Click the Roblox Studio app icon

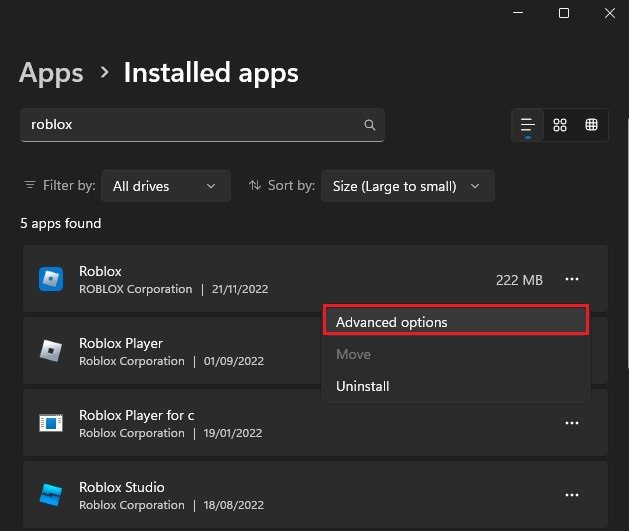click(50, 495)
